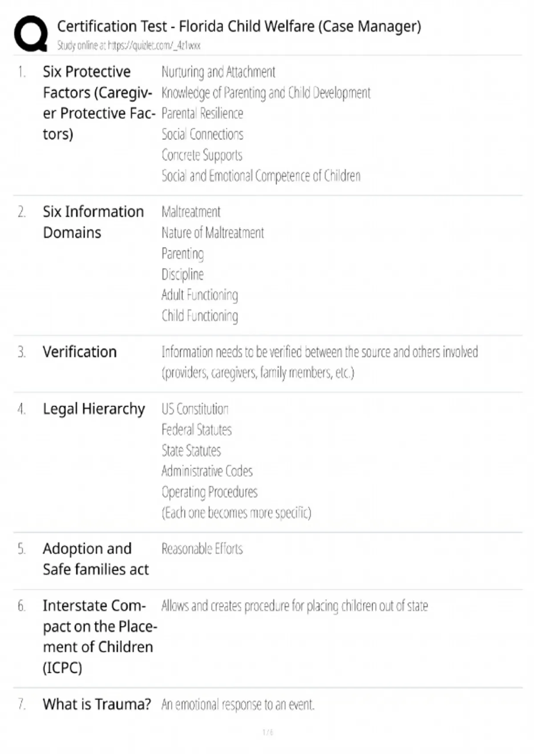Select the Adoption and Safe families act term
This screenshot has height=756, width=534.
click(96, 559)
